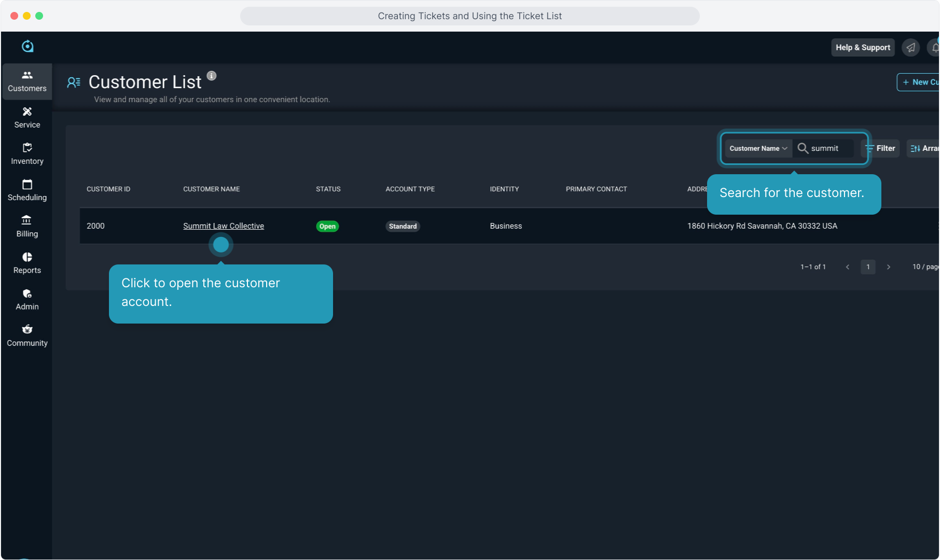Go to next page of results
The height and width of the screenshot is (560, 940).
click(889, 267)
